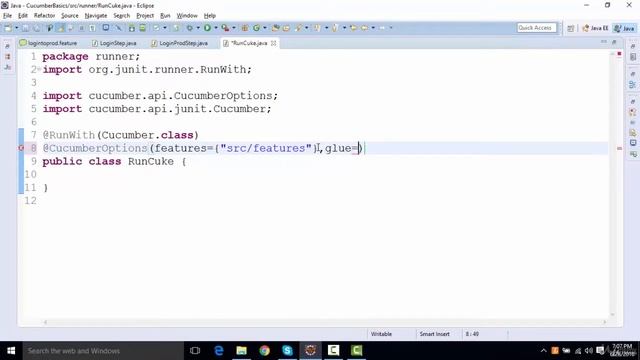Switch to the Java perspective
Viewport: 640px width, 360px height.
tap(624, 28)
